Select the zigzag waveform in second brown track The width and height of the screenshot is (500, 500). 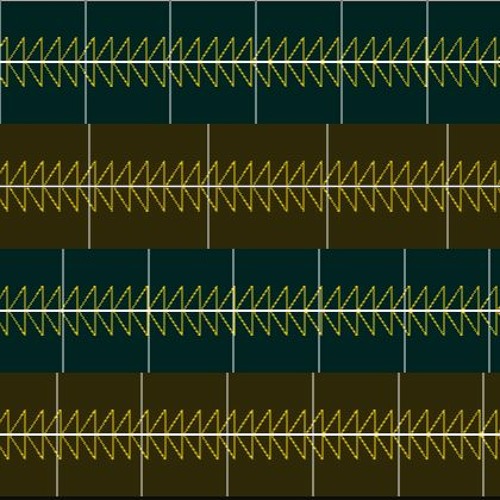coord(250,186)
